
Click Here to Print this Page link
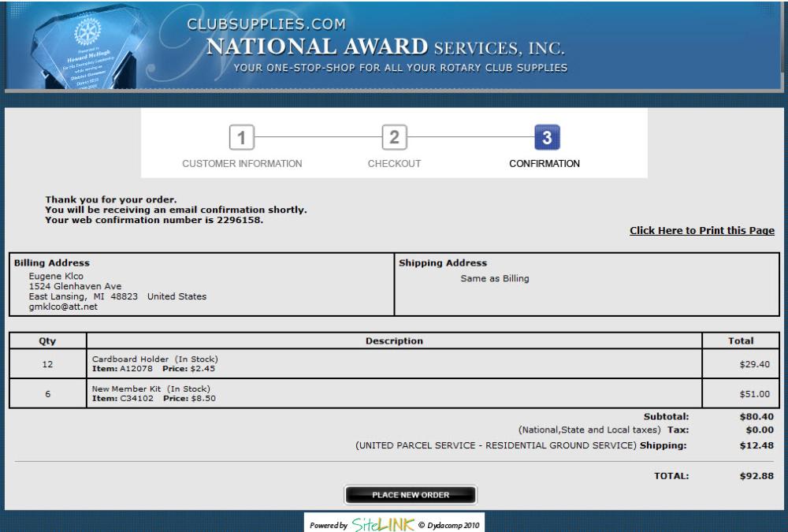[x=702, y=230]
